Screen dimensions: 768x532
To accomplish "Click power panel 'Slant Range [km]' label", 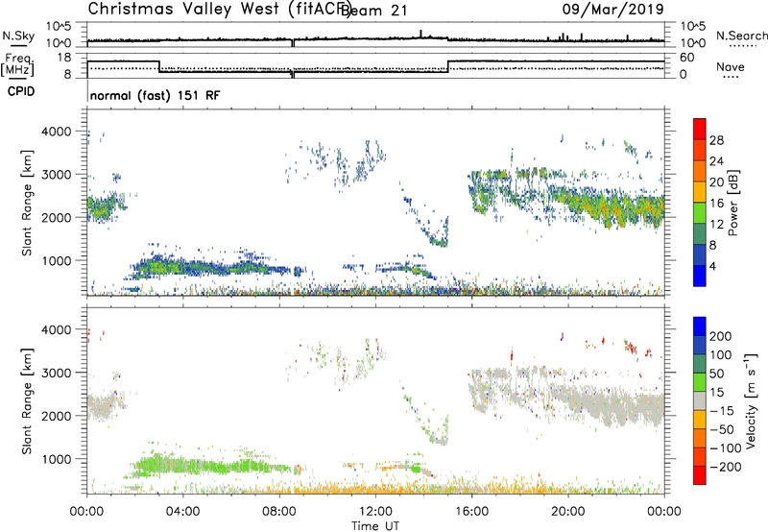I will (27, 203).
